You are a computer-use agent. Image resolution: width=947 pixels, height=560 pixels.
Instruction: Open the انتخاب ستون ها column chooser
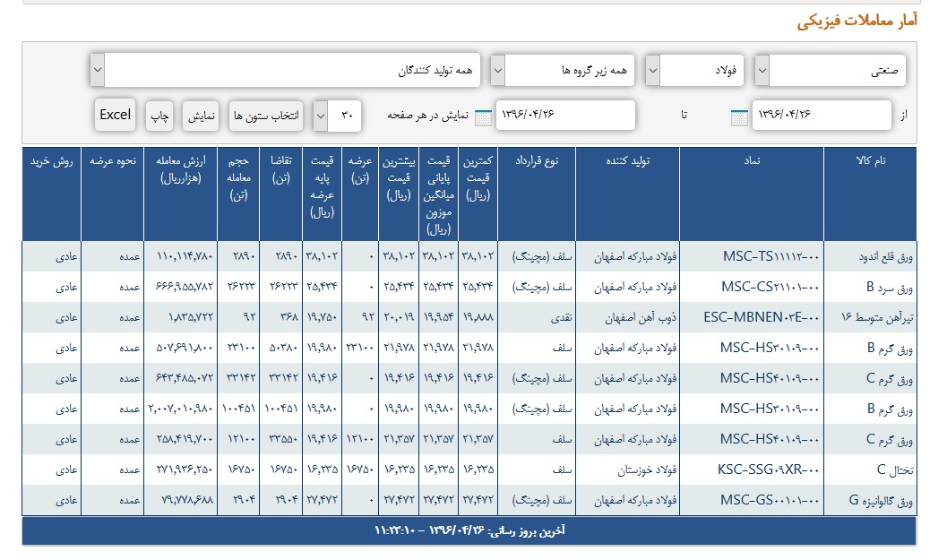267,116
